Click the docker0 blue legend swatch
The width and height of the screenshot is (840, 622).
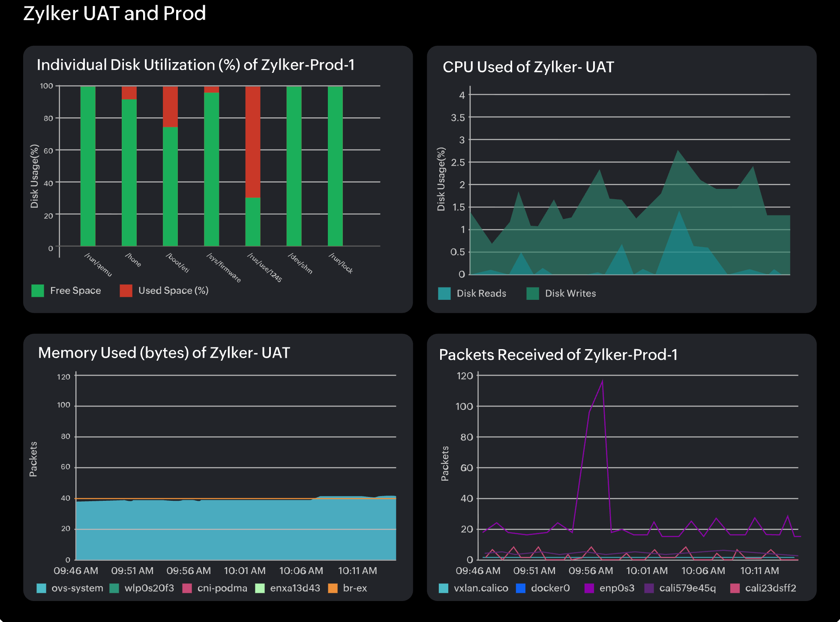(521, 588)
